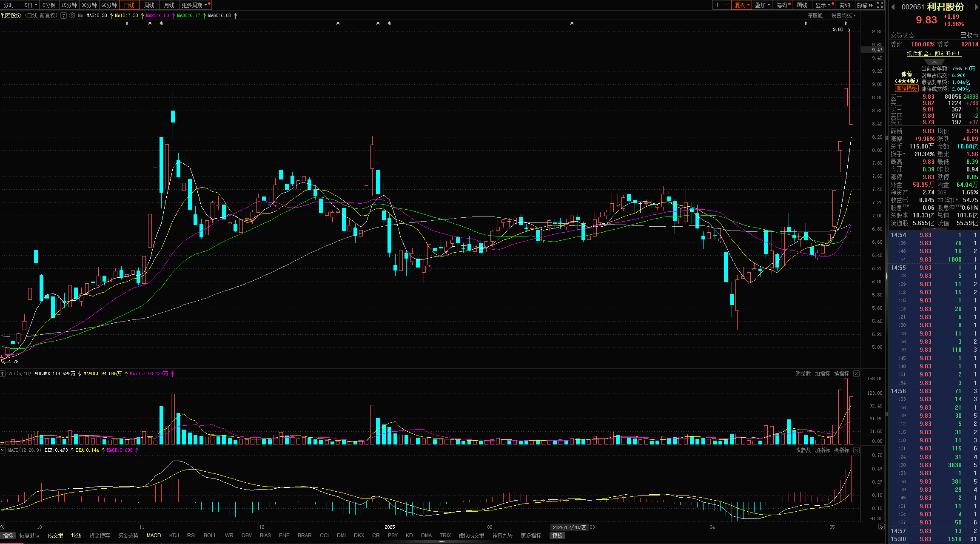Image resolution: width=980 pixels, height=544 pixels.
Task: Click 涨停揭秘 button
Action: [x=906, y=88]
